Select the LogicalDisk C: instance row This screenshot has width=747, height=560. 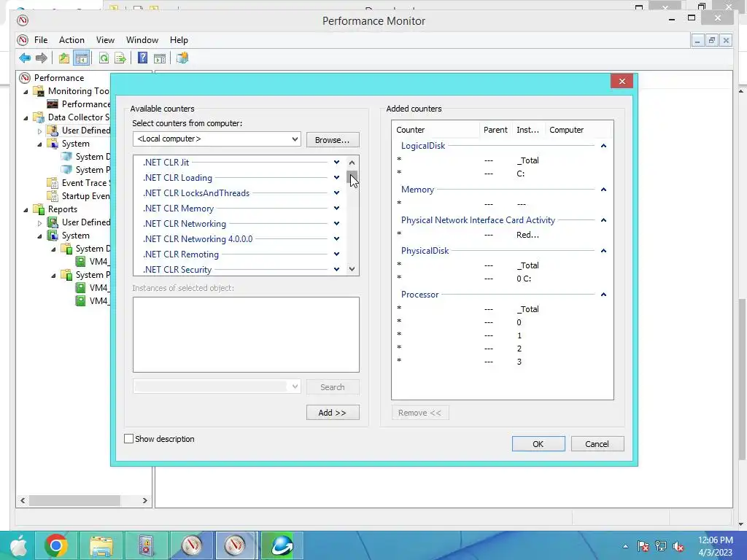click(x=502, y=174)
